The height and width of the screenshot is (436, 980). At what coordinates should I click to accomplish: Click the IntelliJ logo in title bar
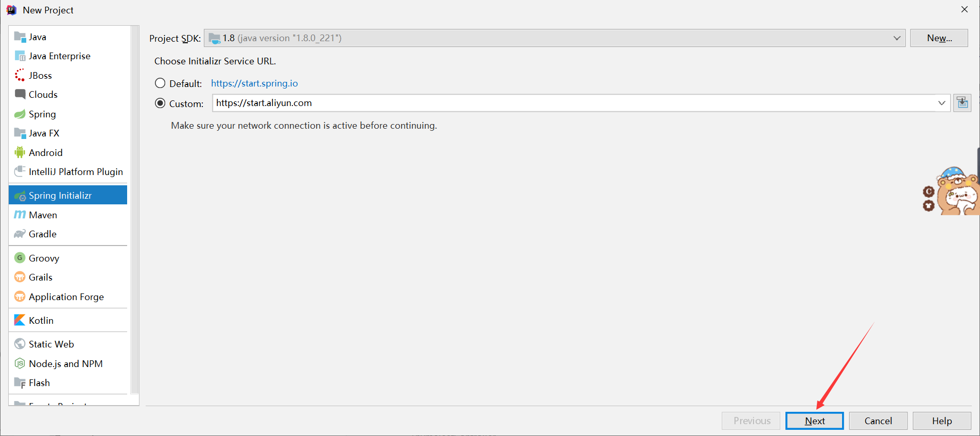11,10
